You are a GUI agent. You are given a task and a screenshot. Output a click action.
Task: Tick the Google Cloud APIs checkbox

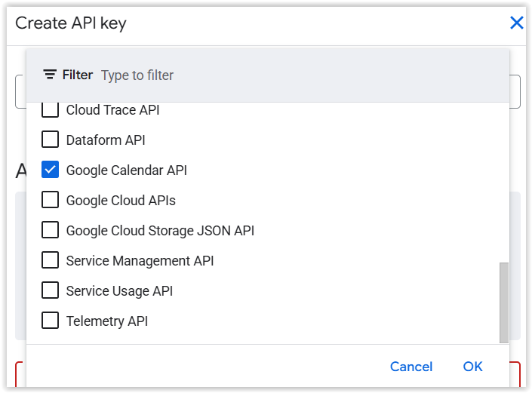coord(50,200)
